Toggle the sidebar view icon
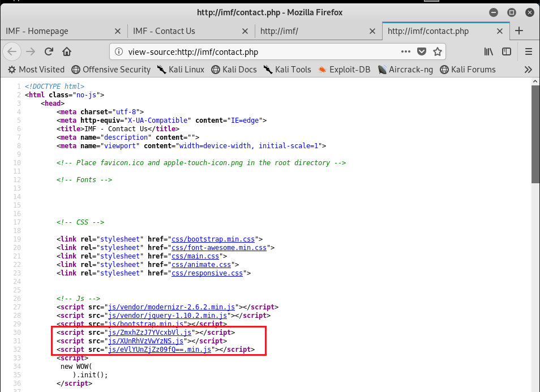540x392 pixels. (x=507, y=51)
